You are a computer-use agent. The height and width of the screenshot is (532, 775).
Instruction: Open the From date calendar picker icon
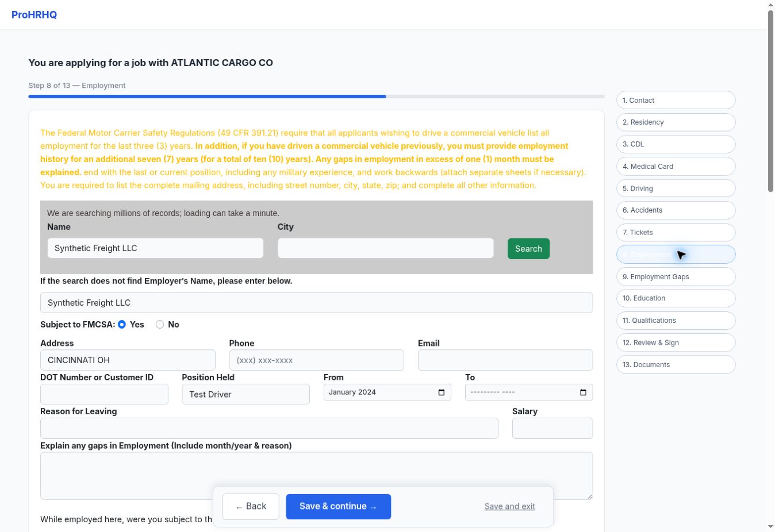click(x=442, y=392)
